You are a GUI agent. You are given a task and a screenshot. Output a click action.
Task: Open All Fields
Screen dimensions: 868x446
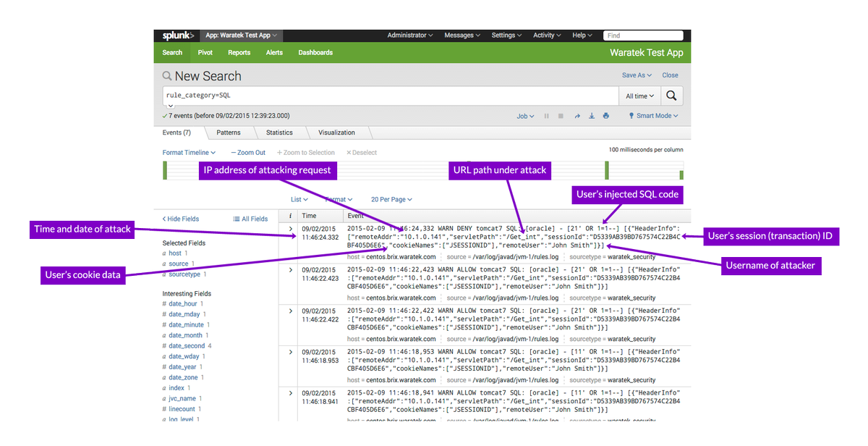click(250, 219)
